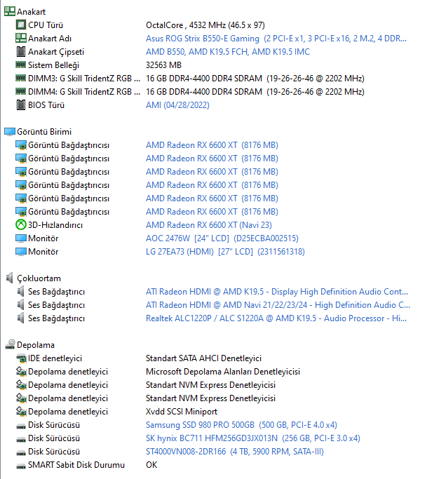Select the DIMM3 16 GB DDR4-4400 value
This screenshot has width=448, height=479.
(255, 79)
